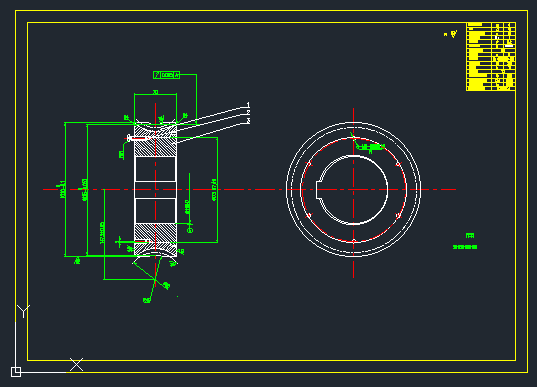Select the green geometric tolerance frame
The height and width of the screenshot is (387, 537).
click(x=166, y=75)
